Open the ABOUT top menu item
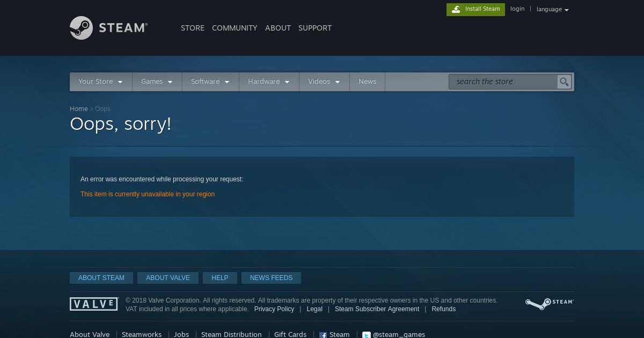 click(278, 28)
